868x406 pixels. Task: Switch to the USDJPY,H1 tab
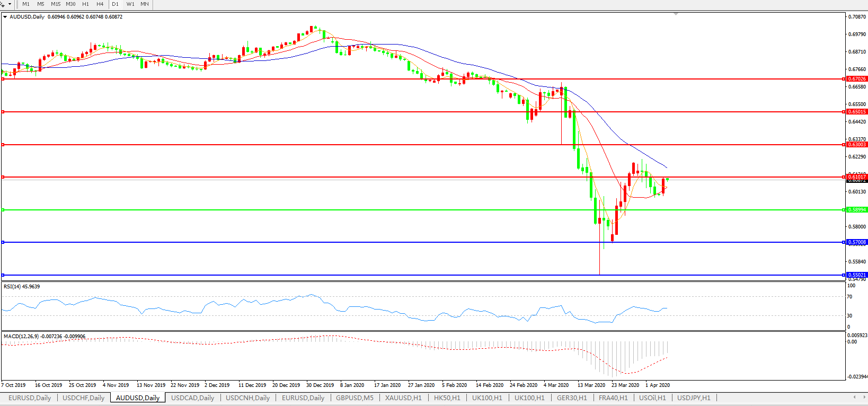coord(693,398)
